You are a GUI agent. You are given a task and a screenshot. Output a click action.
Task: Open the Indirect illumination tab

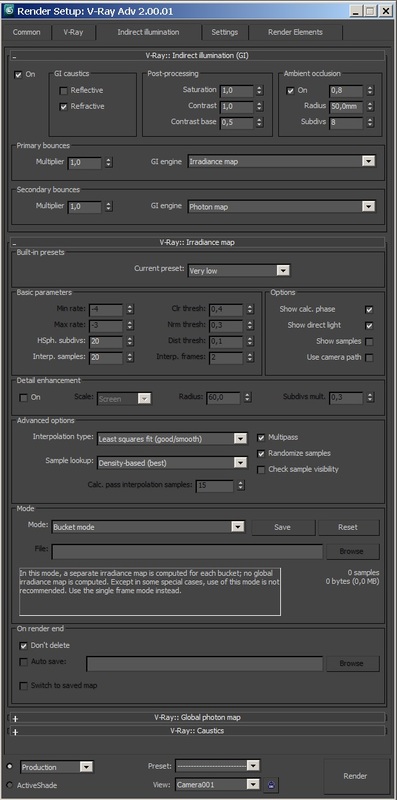coord(148,32)
